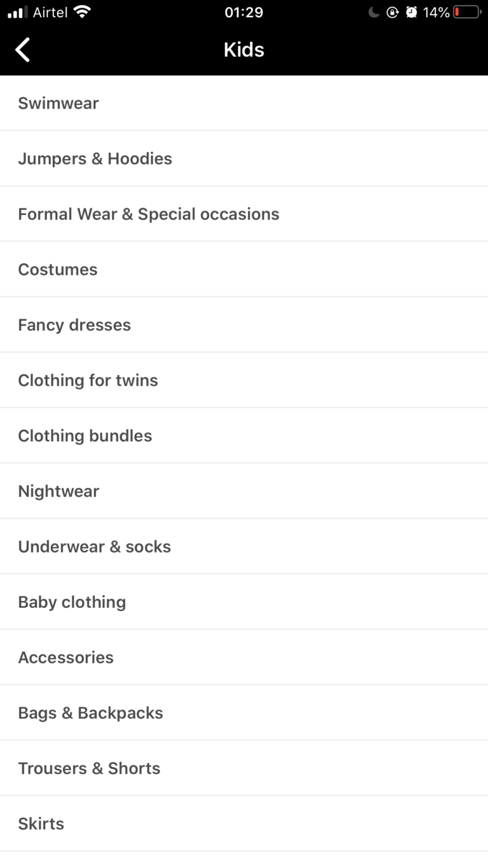Tap the Do Not Disturb moon icon
The height and width of the screenshot is (868, 488).
coord(374,12)
